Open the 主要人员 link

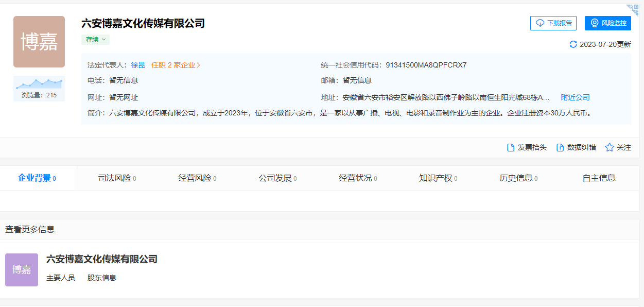61,278
